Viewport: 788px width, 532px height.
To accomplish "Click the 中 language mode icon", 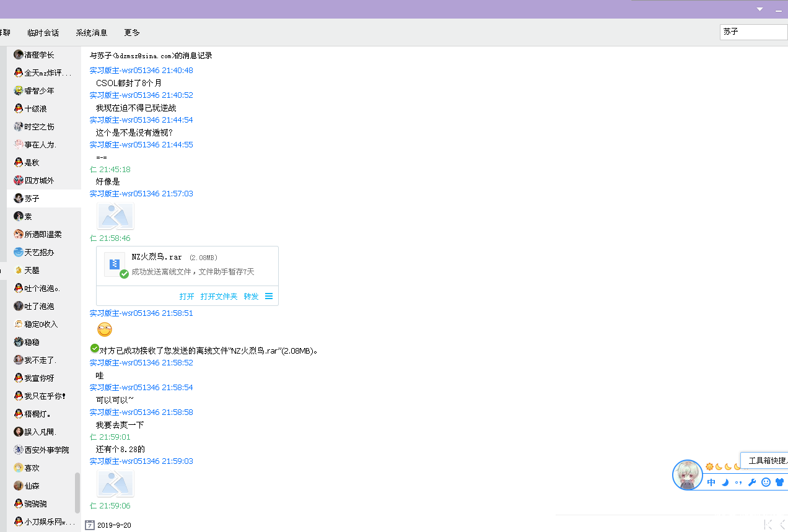I will [711, 482].
